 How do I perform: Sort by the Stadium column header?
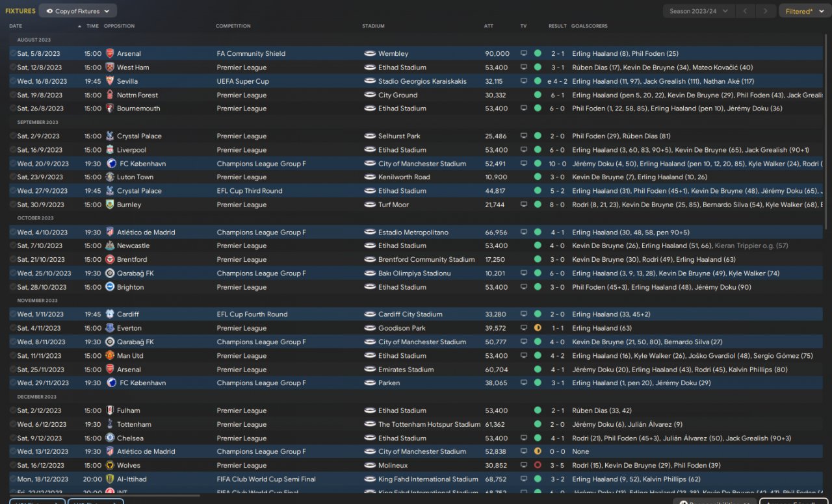pyautogui.click(x=374, y=26)
